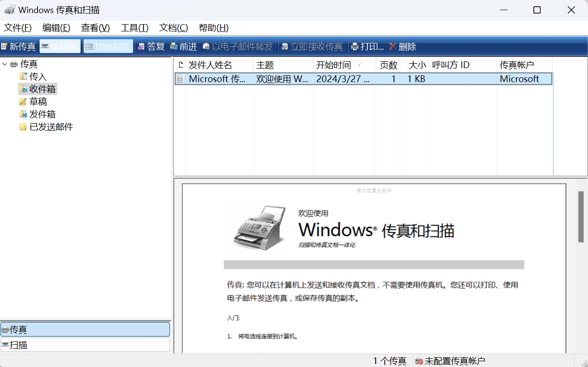Viewport: 588px width, 367px height.
Task: Select the Drafts (草稿) folder
Action: [38, 101]
